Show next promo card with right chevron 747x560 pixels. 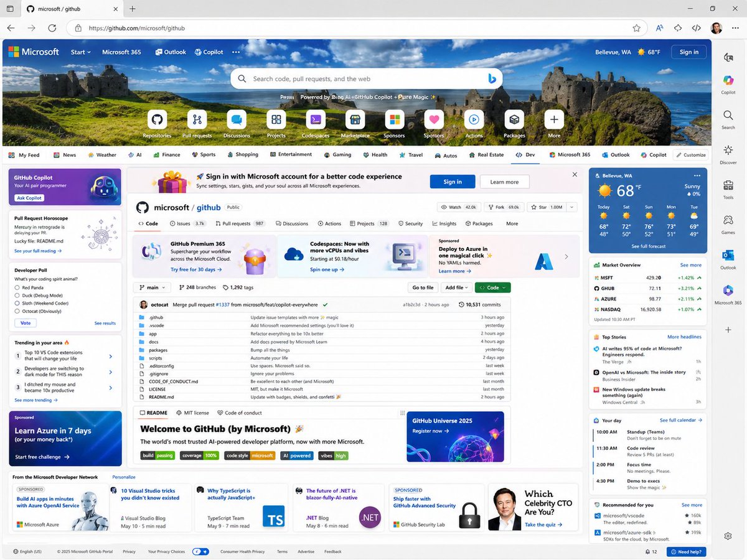(x=566, y=256)
